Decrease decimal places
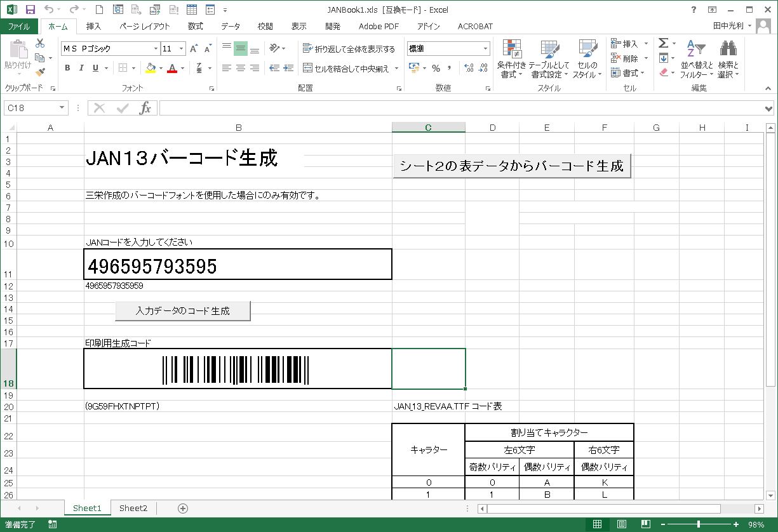 click(x=483, y=68)
